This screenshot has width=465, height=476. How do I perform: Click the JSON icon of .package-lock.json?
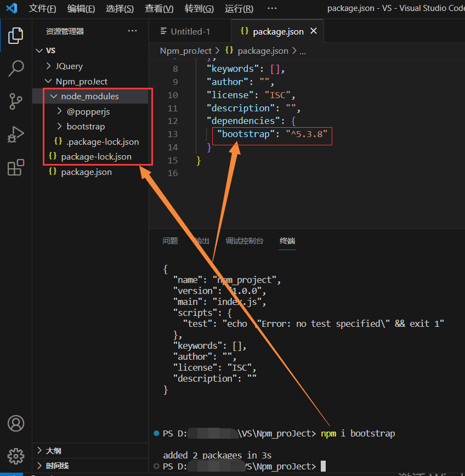pos(58,141)
